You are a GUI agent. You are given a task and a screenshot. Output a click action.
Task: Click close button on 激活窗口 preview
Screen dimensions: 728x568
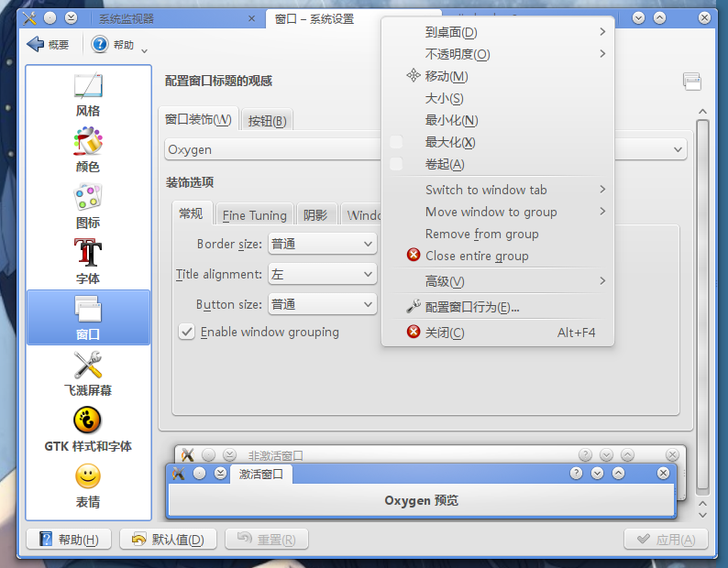(x=664, y=474)
